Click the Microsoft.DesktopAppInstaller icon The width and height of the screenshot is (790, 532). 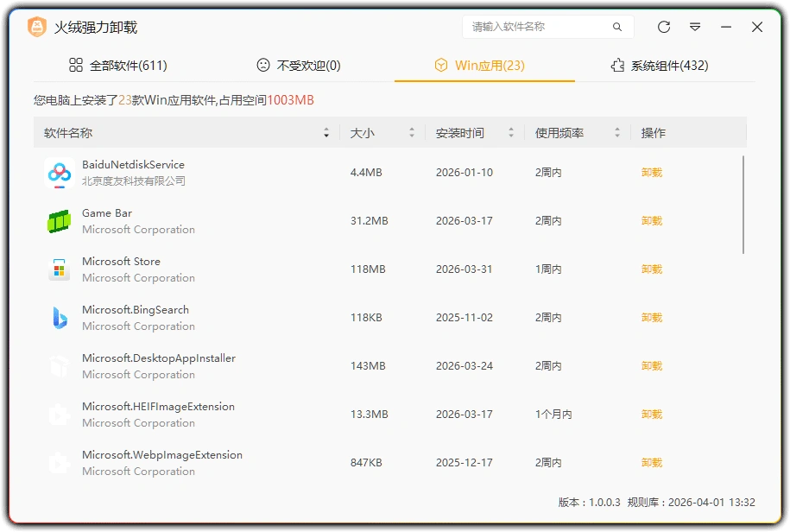coord(58,365)
